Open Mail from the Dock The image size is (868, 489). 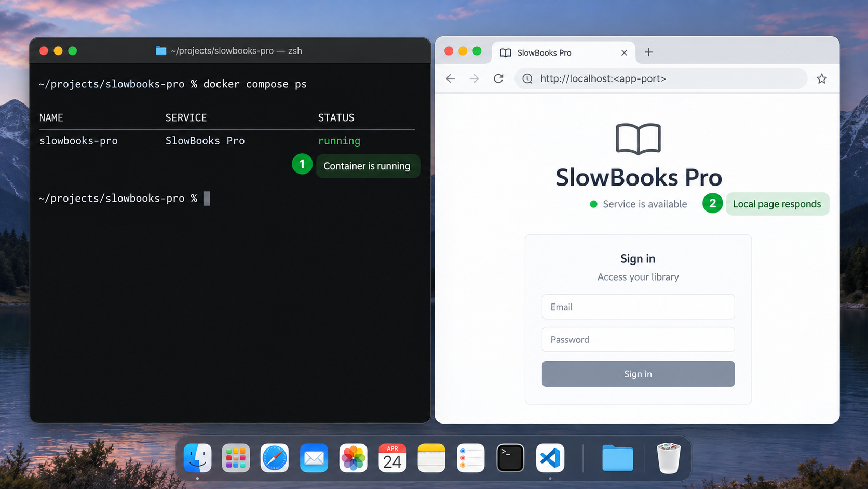click(314, 458)
